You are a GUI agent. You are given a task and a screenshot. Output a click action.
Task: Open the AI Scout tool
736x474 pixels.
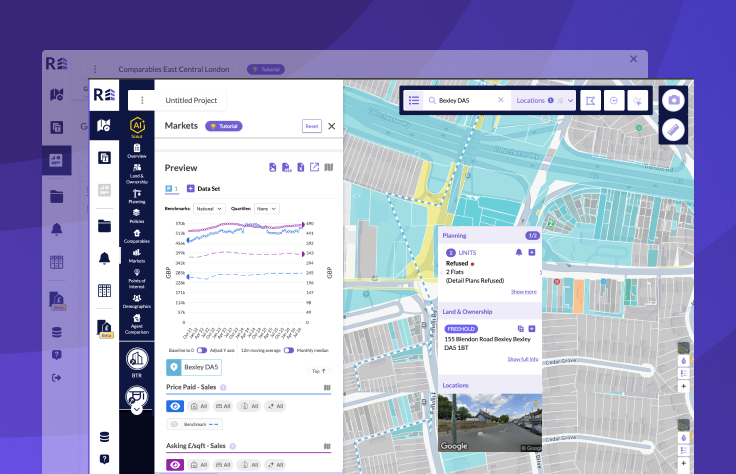click(x=137, y=127)
